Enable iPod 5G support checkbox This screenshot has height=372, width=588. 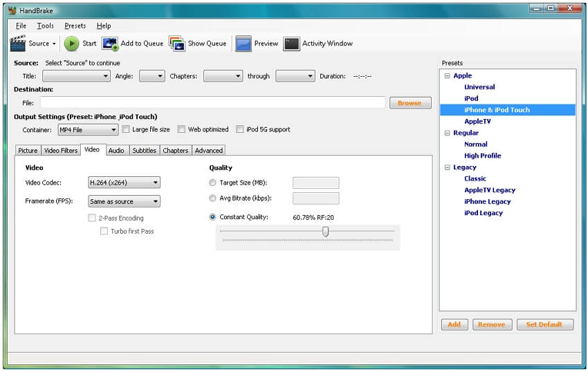pyautogui.click(x=239, y=129)
